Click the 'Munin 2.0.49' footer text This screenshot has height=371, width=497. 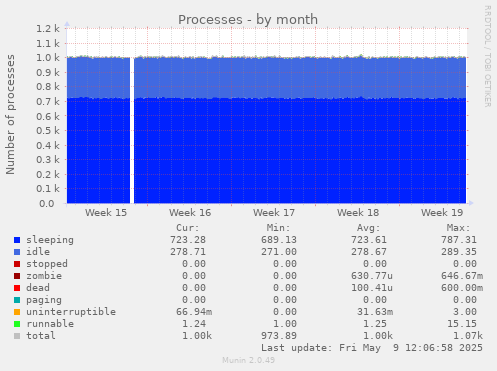[248, 360]
